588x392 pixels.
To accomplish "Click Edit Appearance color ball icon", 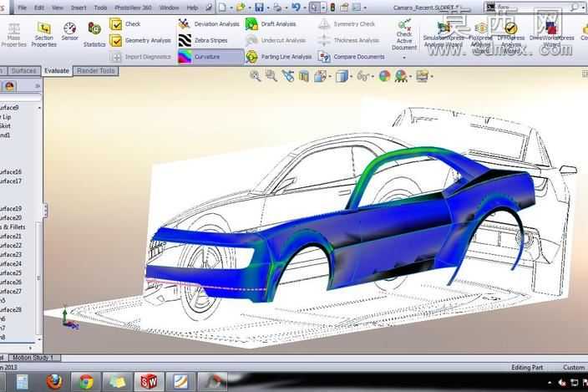I will click(x=384, y=76).
